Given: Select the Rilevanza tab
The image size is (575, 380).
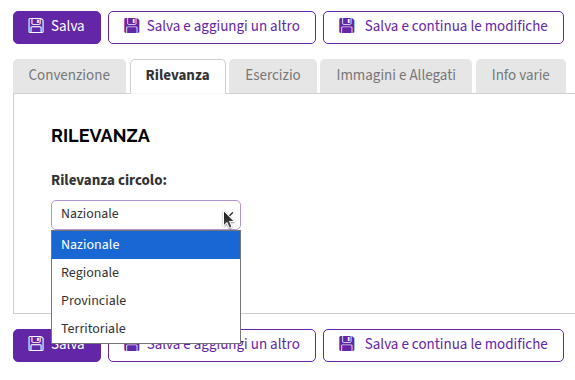Looking at the screenshot, I should tap(178, 76).
